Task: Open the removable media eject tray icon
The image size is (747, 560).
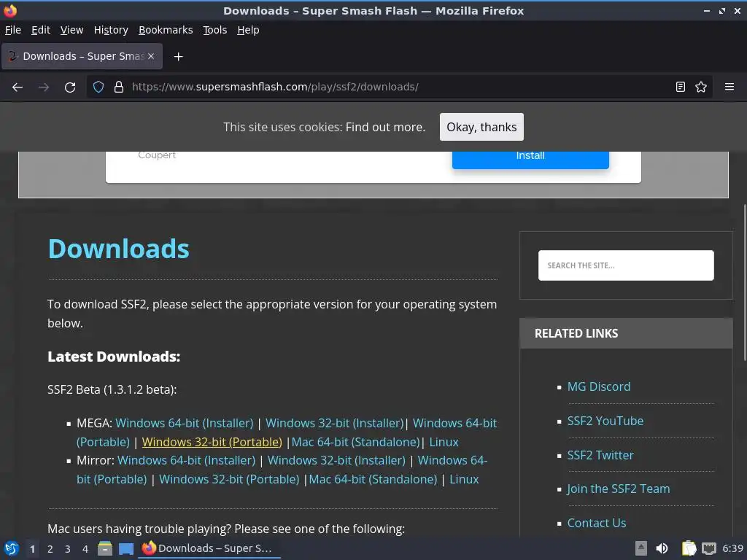Action: pyautogui.click(x=640, y=548)
